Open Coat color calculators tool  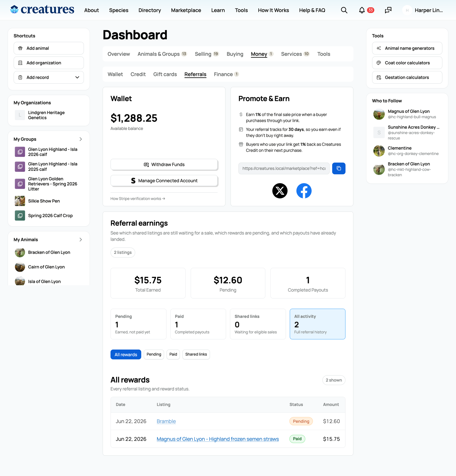click(407, 63)
